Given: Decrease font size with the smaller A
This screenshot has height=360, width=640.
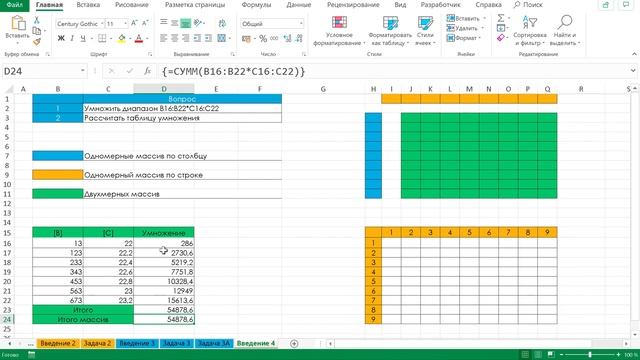Looking at the screenshot, I should (145, 24).
